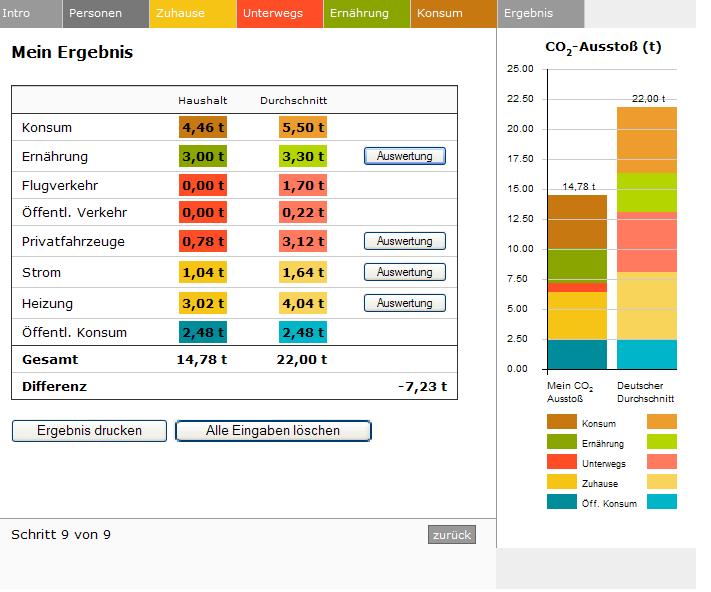Open the Ernährung tab
This screenshot has height=592, width=711.
pos(366,14)
